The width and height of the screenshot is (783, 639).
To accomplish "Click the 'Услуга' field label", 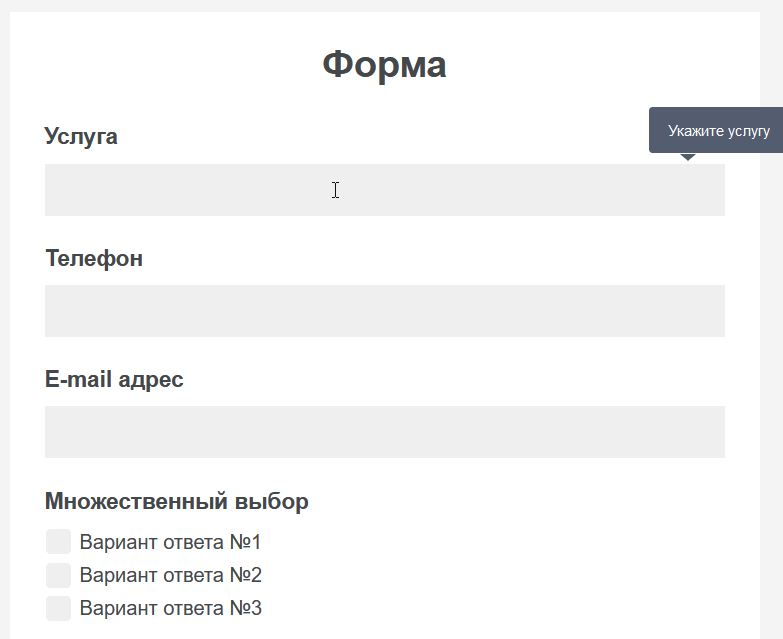I will pos(81,137).
